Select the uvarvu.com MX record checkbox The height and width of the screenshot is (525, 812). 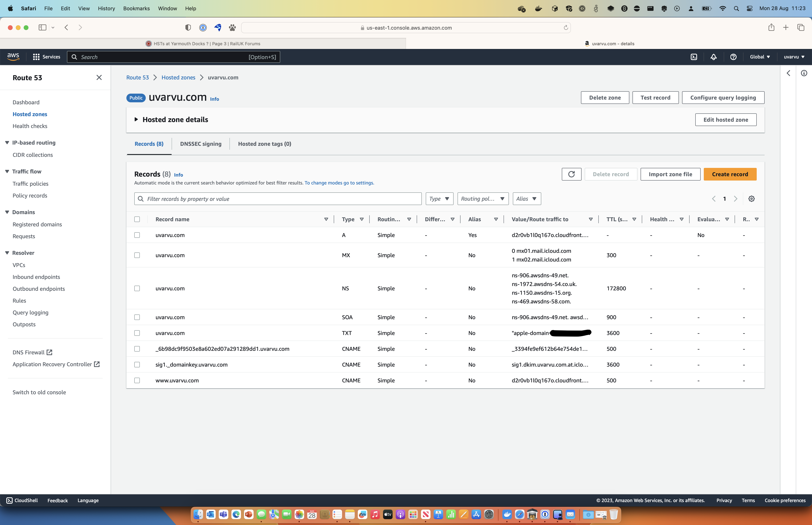137,255
